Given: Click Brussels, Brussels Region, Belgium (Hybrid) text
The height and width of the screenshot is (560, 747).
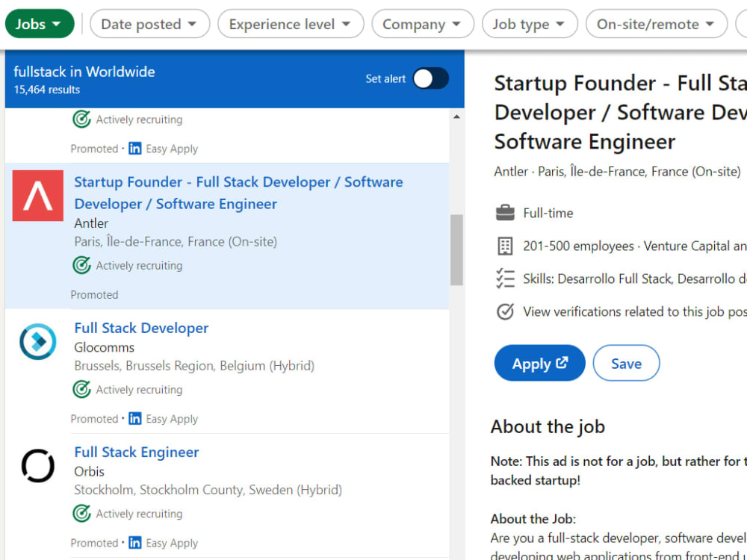Looking at the screenshot, I should coord(194,366).
